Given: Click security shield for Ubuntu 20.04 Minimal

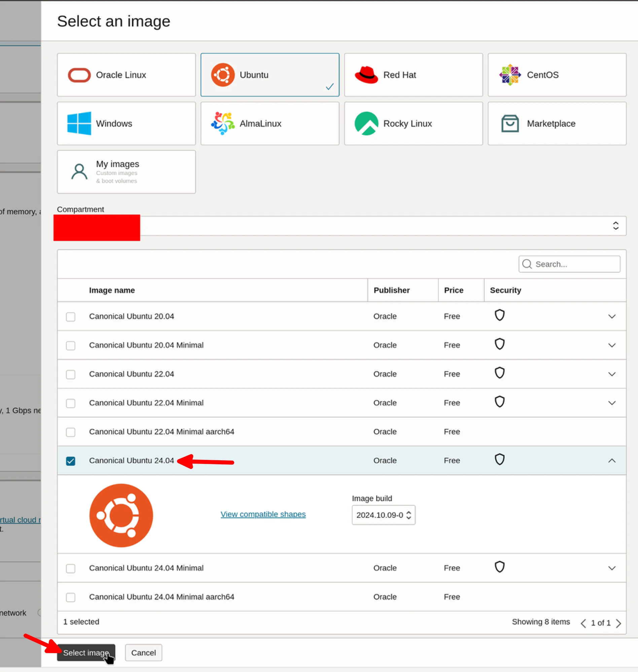Looking at the screenshot, I should (499, 344).
